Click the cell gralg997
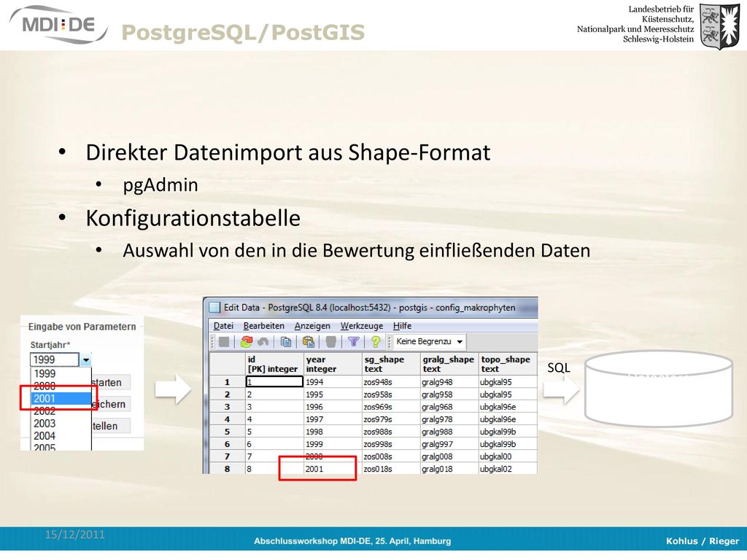 click(x=449, y=444)
